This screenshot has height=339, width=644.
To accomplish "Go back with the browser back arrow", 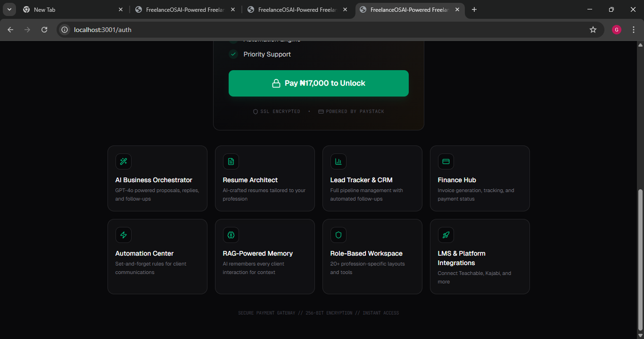I will tap(10, 30).
